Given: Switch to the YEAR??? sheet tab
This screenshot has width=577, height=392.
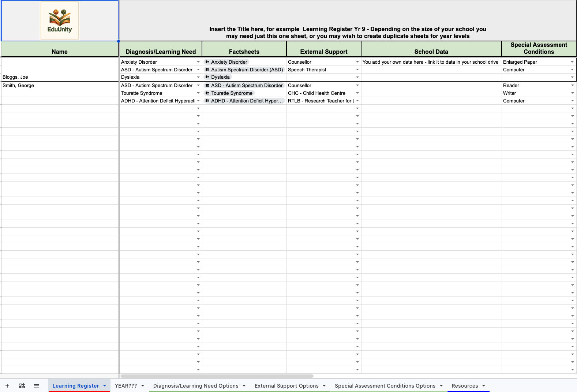Looking at the screenshot, I should (x=126, y=386).
